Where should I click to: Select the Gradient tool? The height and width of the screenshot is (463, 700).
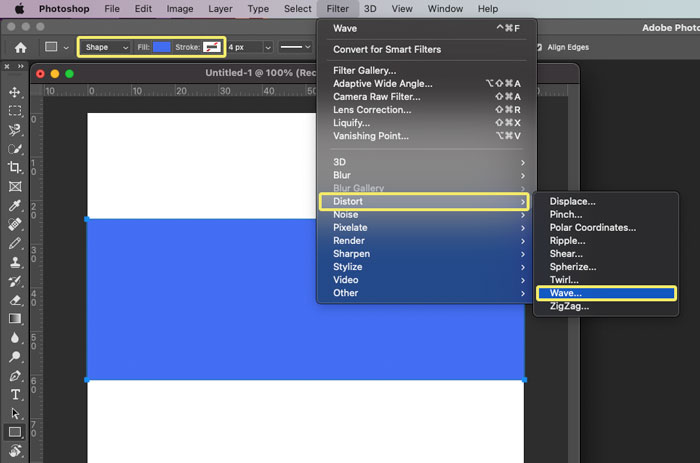coord(15,319)
